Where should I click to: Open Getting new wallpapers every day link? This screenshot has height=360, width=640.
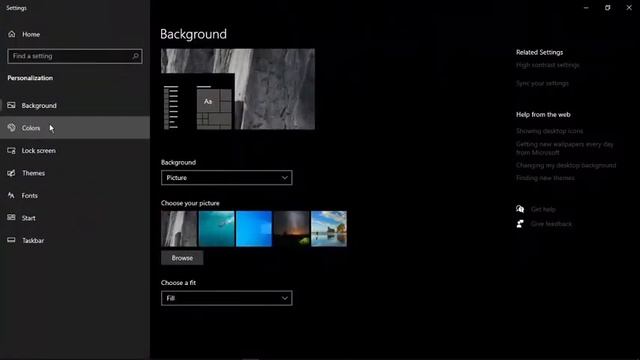click(x=564, y=148)
